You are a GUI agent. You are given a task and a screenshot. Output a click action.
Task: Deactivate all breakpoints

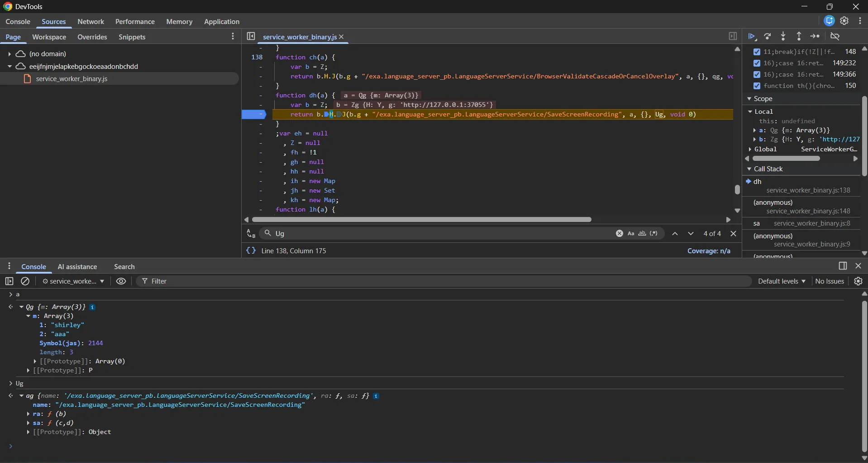click(x=835, y=37)
